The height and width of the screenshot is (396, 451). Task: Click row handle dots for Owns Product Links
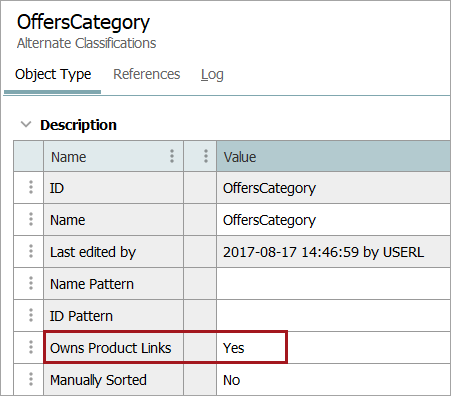pos(31,347)
